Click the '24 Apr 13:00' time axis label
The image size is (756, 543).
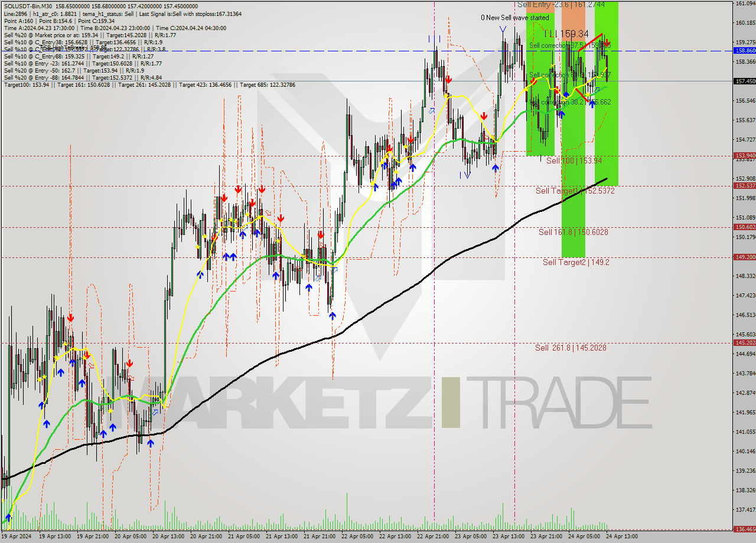[623, 537]
